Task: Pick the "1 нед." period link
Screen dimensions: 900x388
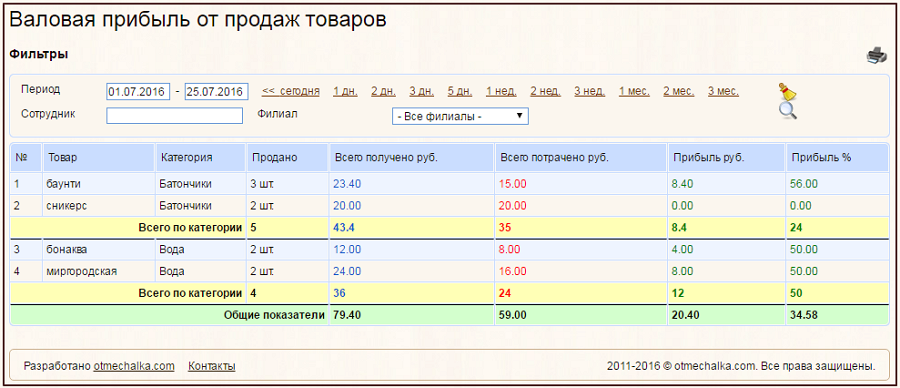Action: point(501,91)
